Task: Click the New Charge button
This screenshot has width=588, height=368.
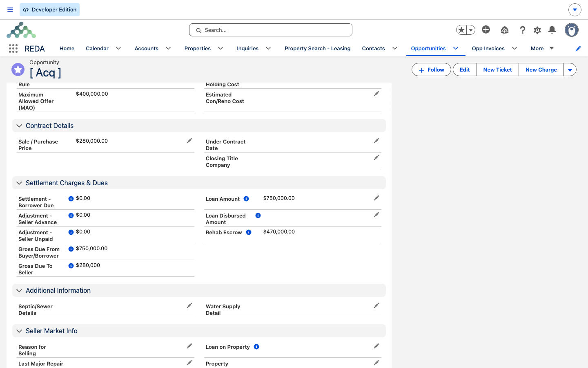Action: pos(541,70)
